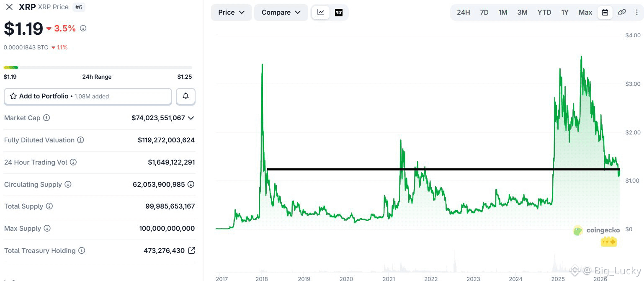The height and width of the screenshot is (281, 644).
Task: Open the calendar date range picker
Action: [x=605, y=13]
